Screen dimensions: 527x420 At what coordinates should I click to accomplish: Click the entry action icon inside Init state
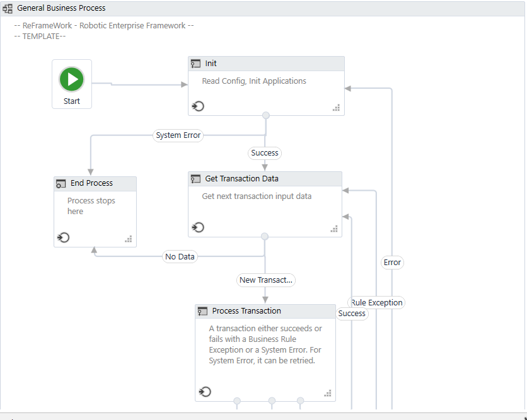198,106
